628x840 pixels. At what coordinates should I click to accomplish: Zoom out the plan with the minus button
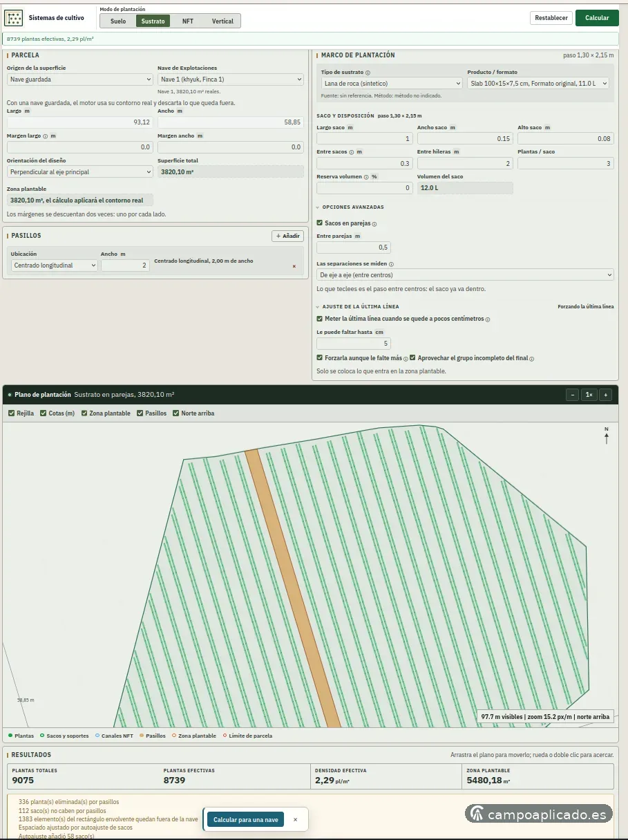pos(572,395)
